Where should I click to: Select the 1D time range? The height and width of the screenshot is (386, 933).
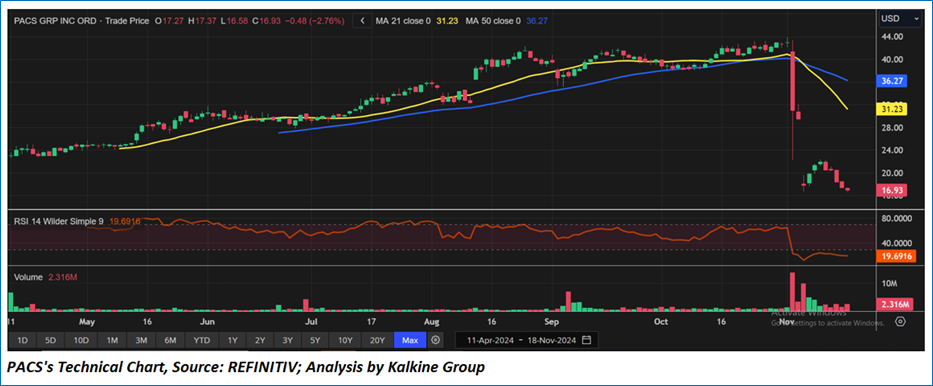click(22, 340)
